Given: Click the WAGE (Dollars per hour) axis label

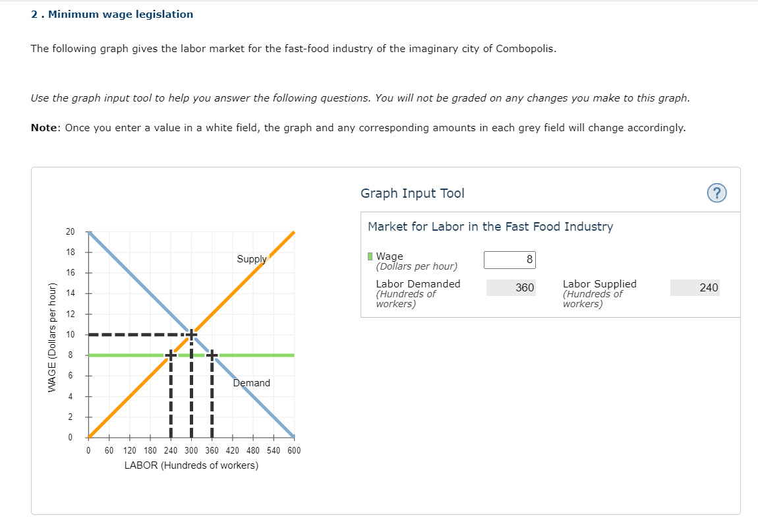Looking at the screenshot, I should click(52, 337).
